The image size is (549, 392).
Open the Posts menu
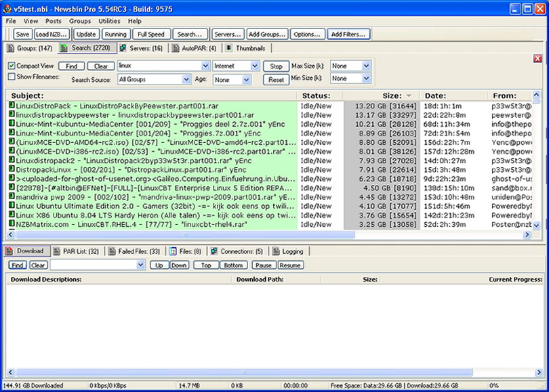[x=54, y=21]
